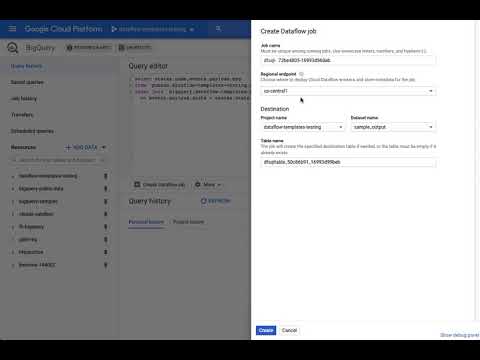This screenshot has width=480, height=360.
Task: Pin icon beside dataflow-templates-testing project
Action: 106,176
